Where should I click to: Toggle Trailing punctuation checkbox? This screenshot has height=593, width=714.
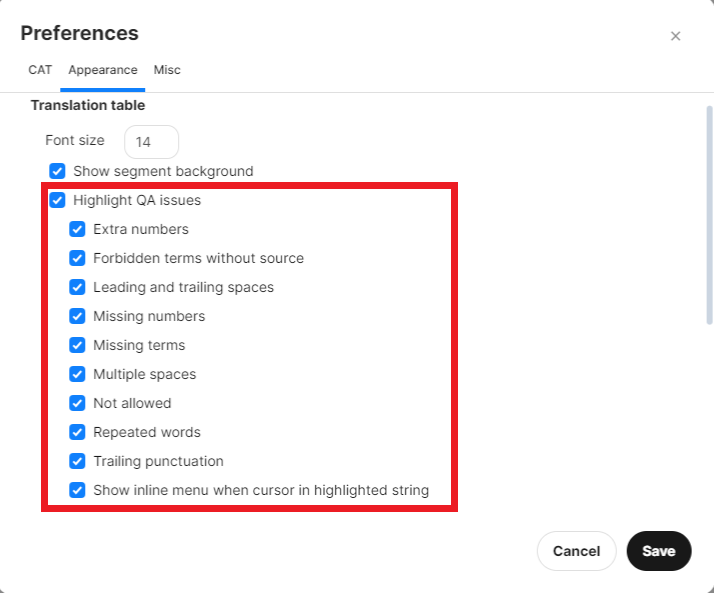(78, 461)
